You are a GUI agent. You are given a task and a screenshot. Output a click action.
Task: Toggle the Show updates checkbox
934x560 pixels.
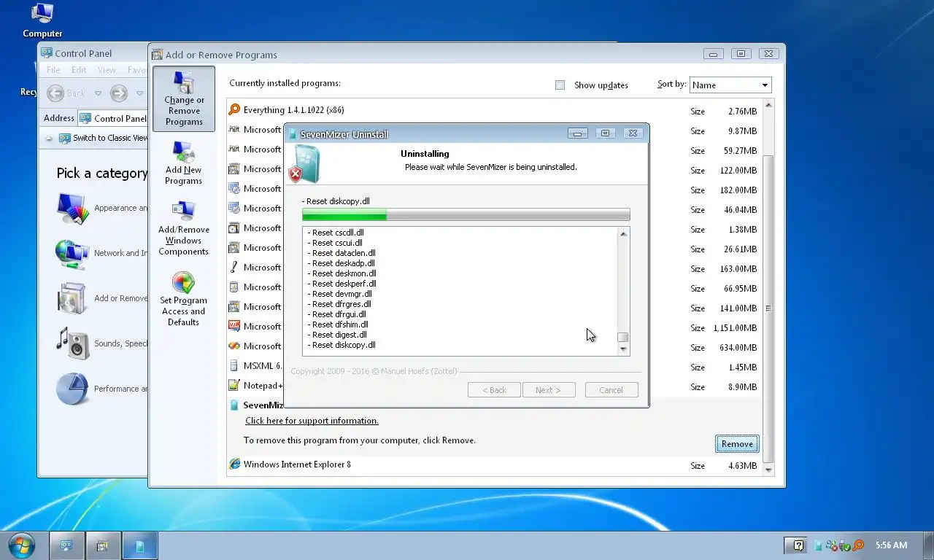tap(560, 85)
